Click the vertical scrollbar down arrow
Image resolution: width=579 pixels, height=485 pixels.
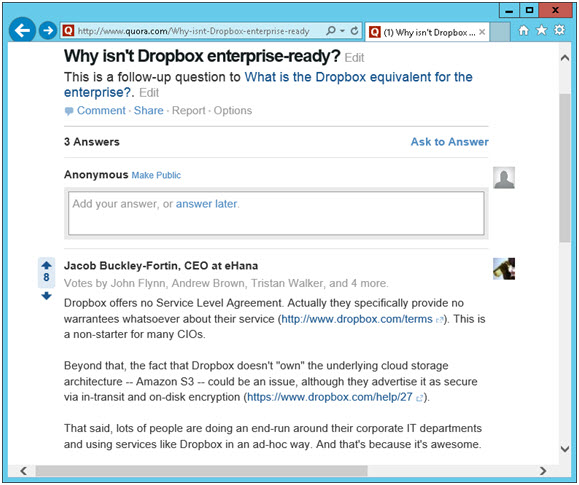click(565, 449)
